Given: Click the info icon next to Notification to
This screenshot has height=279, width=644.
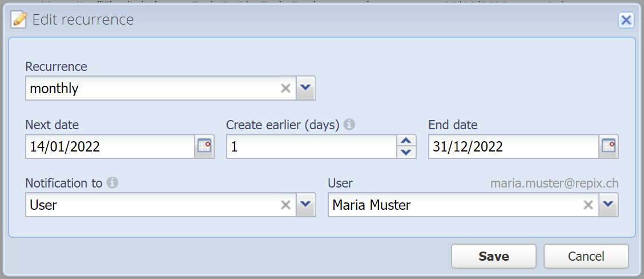Looking at the screenshot, I should click(x=112, y=183).
